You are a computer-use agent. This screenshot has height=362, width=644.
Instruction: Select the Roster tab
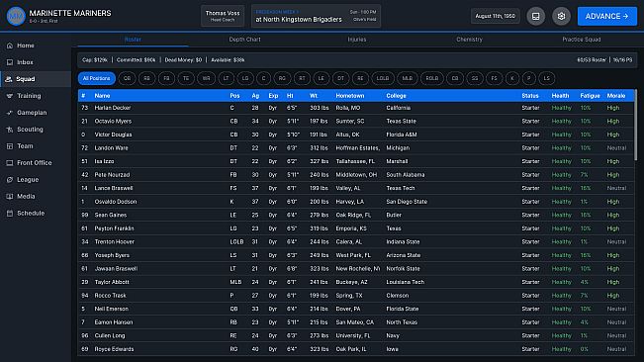(133, 40)
